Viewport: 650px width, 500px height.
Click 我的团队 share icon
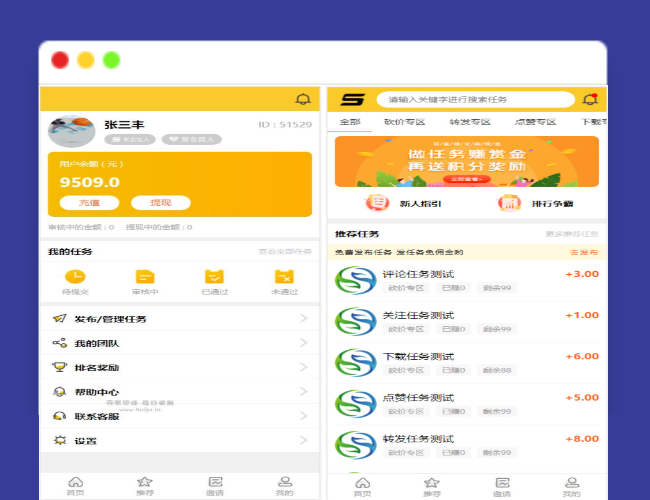60,343
